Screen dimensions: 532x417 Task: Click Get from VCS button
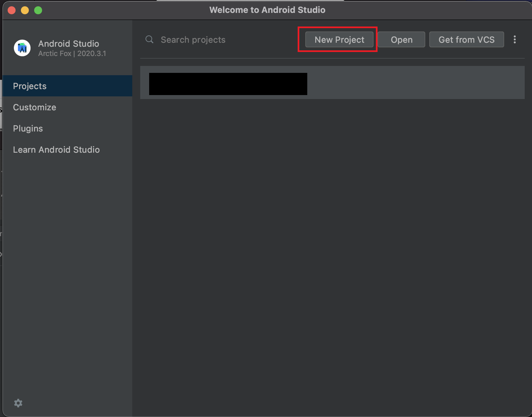[466, 40]
